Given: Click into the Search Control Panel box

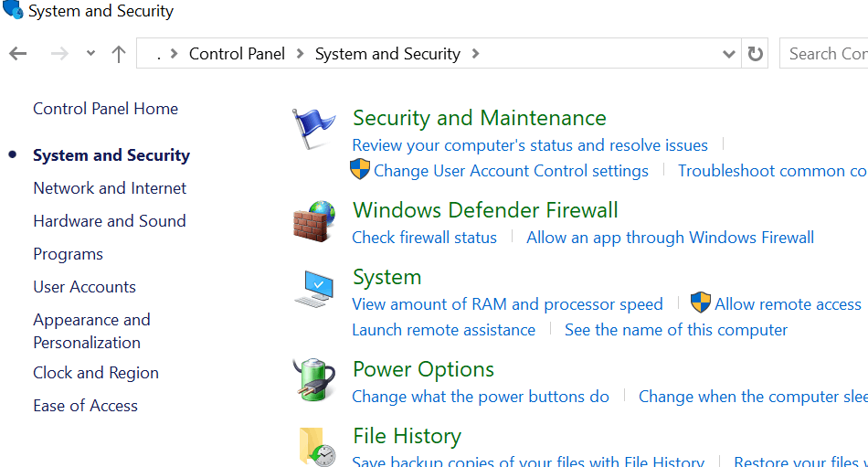Looking at the screenshot, I should pyautogui.click(x=824, y=54).
